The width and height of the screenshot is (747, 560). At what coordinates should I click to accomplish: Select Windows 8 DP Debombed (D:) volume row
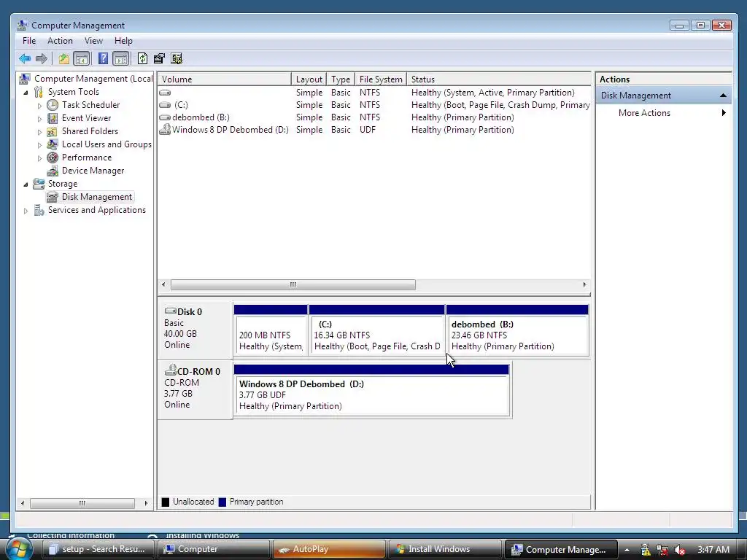click(374, 130)
